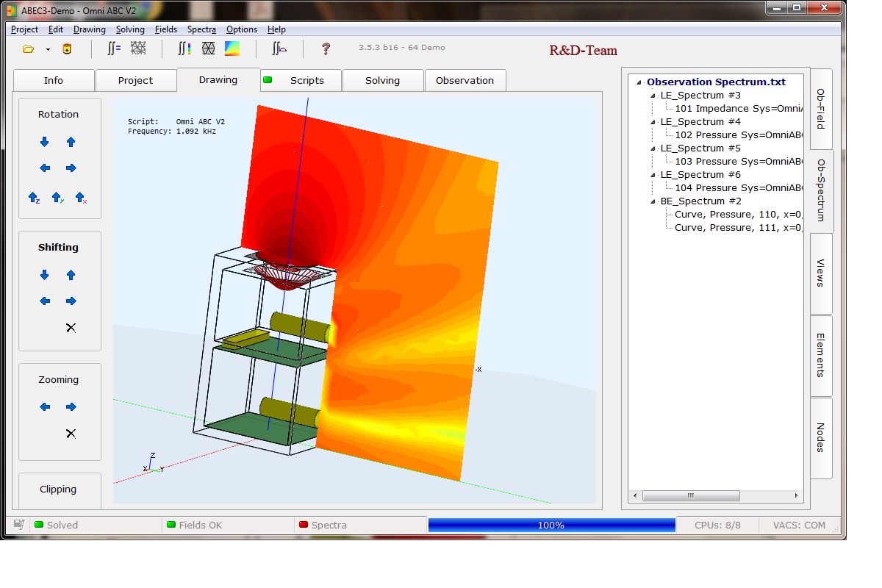This screenshot has width=882, height=588.
Task: Calculate fields using the integral-with-color-bar icon
Action: click(184, 49)
